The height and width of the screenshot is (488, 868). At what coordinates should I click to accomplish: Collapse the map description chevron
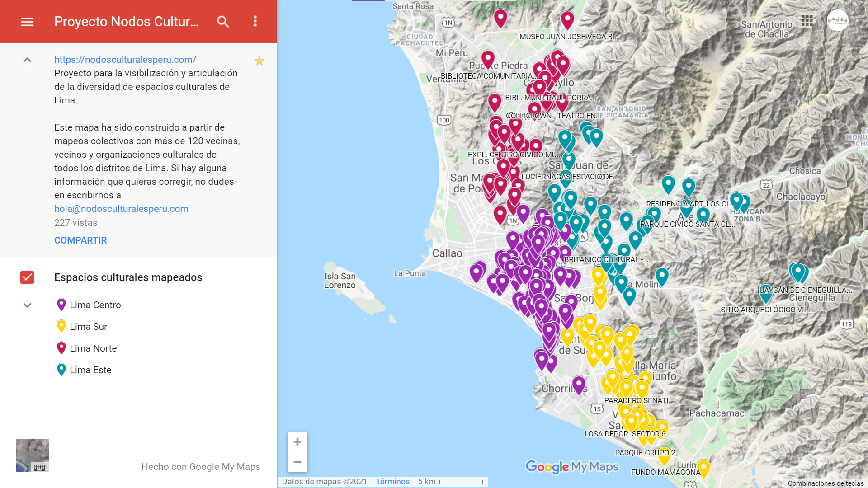click(27, 60)
